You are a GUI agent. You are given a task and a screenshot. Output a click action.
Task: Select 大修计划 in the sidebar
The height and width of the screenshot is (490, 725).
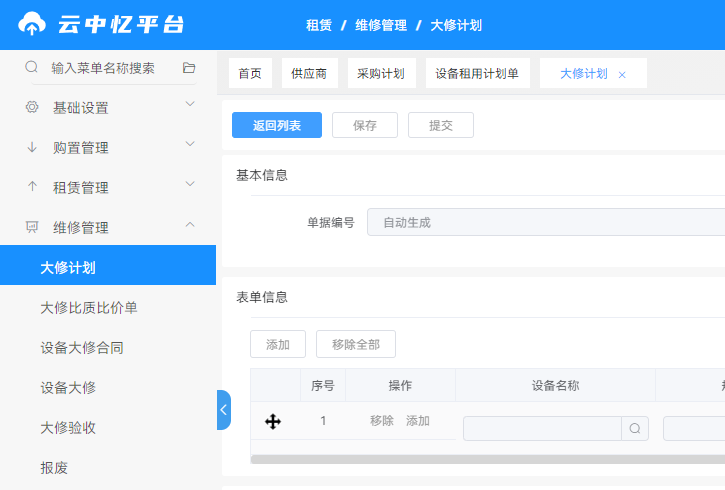tap(108, 265)
